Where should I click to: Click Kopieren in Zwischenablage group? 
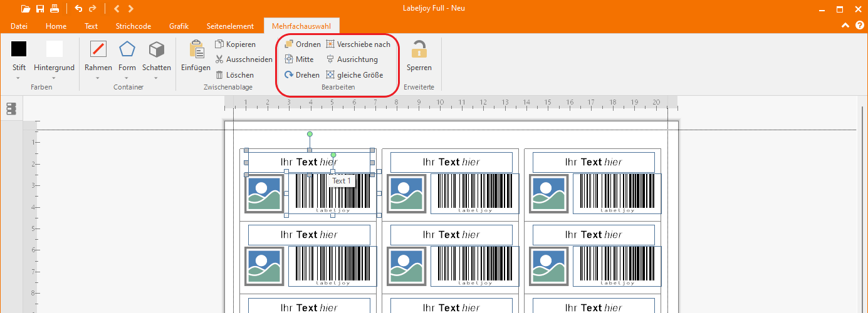pos(236,44)
